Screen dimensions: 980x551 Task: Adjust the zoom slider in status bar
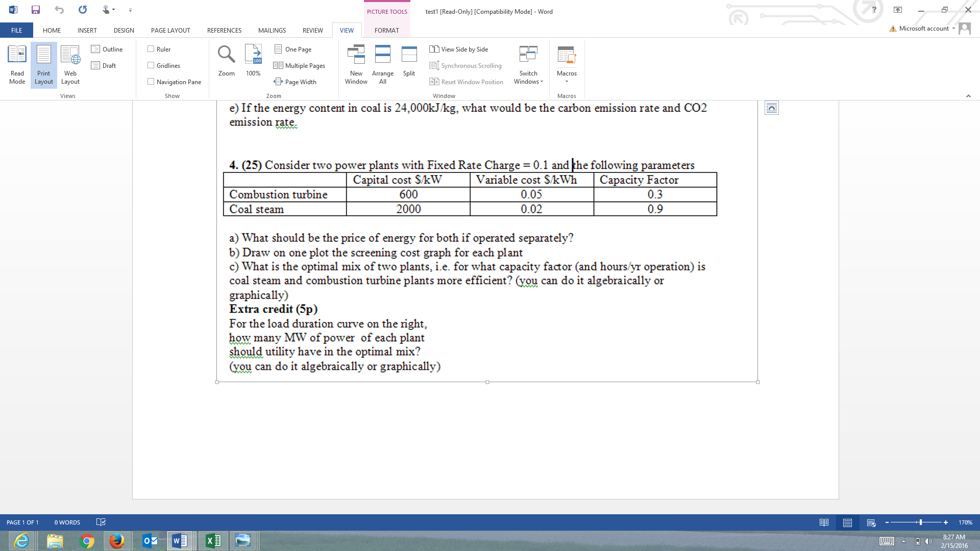coord(920,522)
